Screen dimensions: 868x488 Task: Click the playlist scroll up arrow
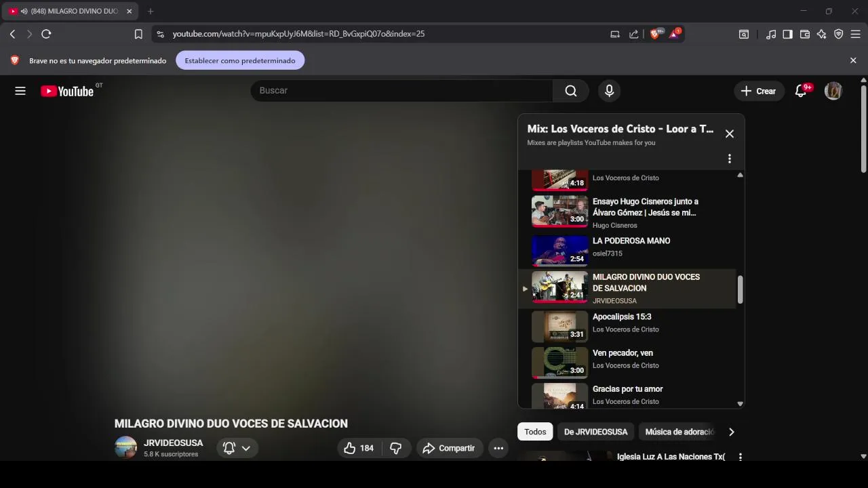click(740, 175)
